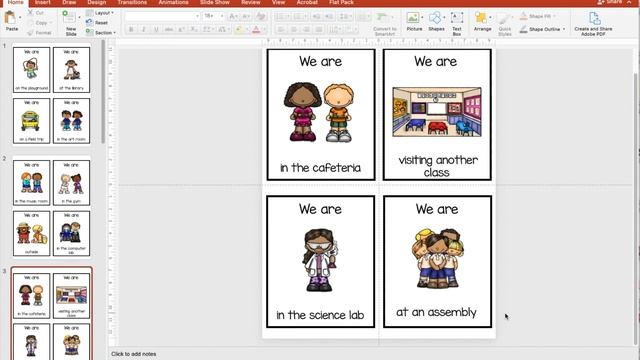Click the Format painter icon
Screen dimensions: 640x360
pos(31,33)
